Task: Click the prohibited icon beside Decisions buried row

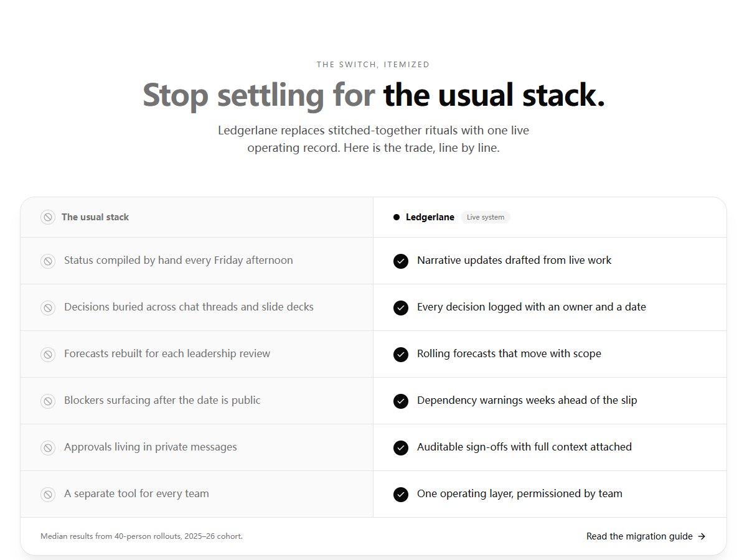Action: (48, 308)
